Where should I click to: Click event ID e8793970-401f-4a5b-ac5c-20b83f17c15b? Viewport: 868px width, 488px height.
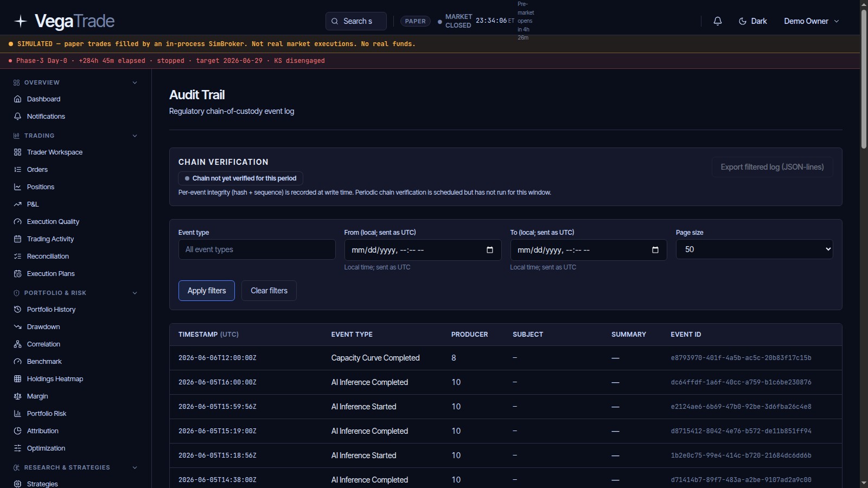point(741,358)
